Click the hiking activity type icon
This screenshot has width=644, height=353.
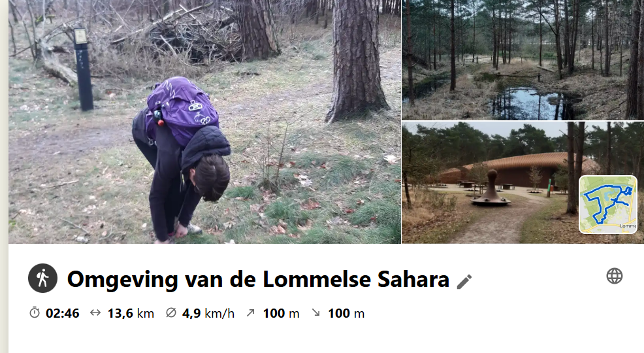[x=42, y=278]
